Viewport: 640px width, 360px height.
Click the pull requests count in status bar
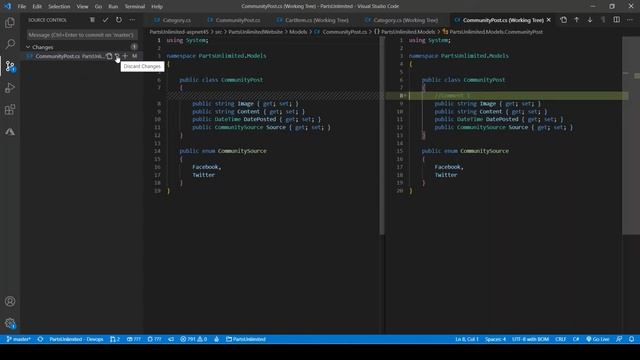(x=115, y=339)
